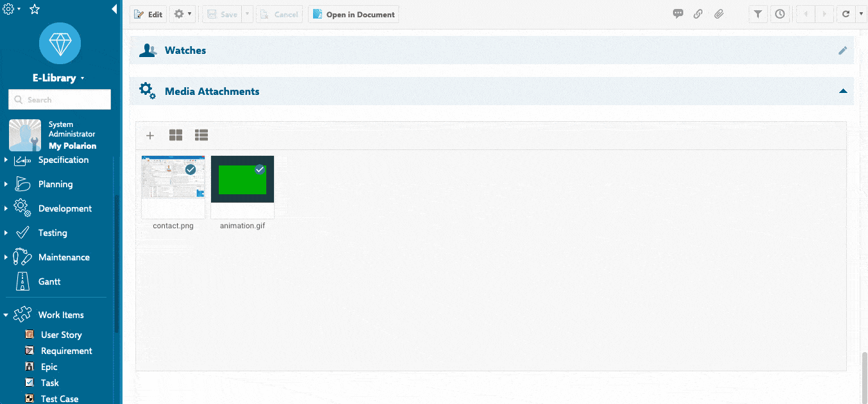Deselect animation.gif checkmark

coord(260,170)
